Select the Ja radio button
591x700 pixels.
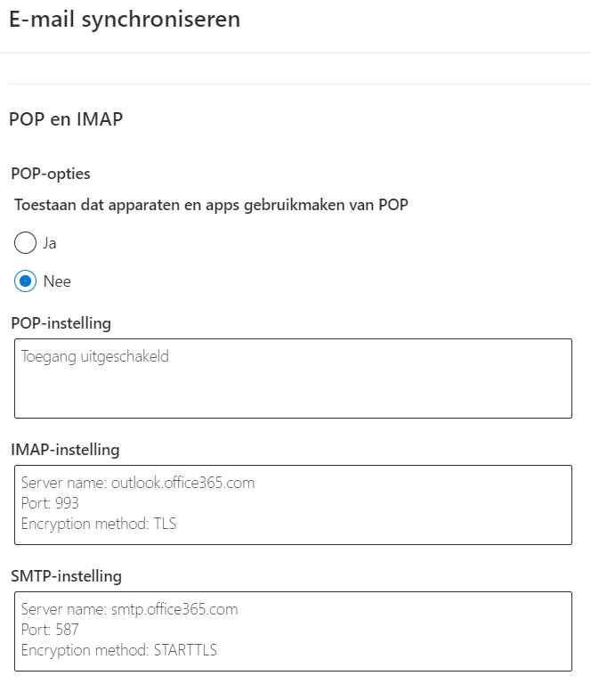click(26, 242)
